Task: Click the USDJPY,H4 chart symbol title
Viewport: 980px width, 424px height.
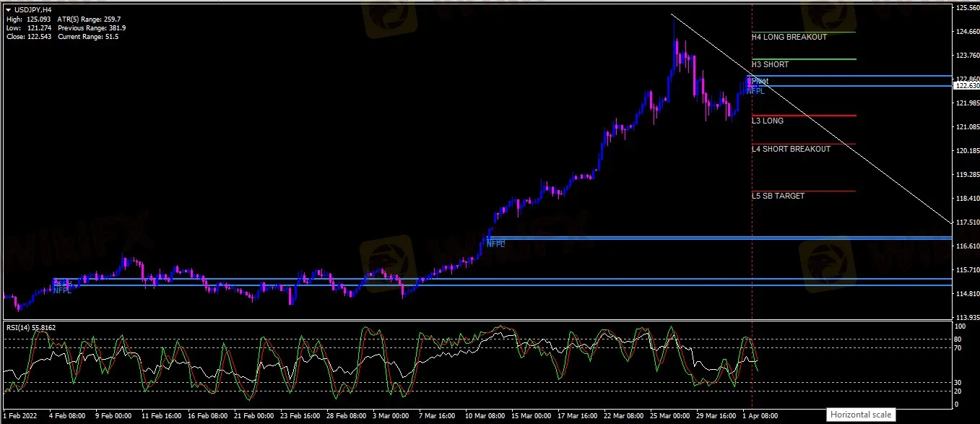Action: click(x=33, y=10)
